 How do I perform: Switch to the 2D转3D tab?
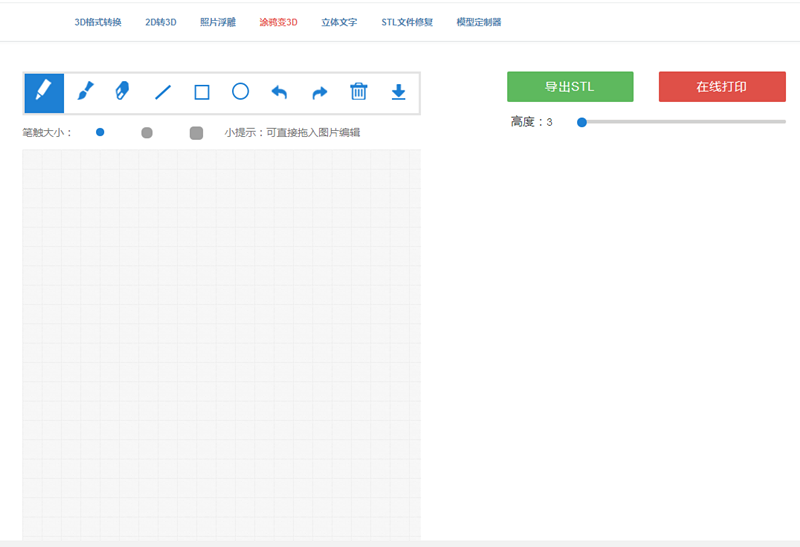[x=160, y=21]
